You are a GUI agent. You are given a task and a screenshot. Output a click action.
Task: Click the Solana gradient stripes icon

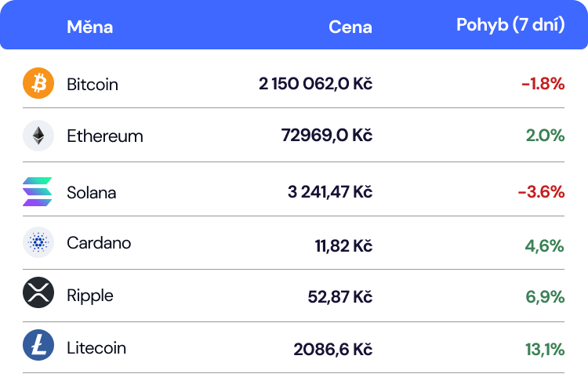click(x=38, y=191)
